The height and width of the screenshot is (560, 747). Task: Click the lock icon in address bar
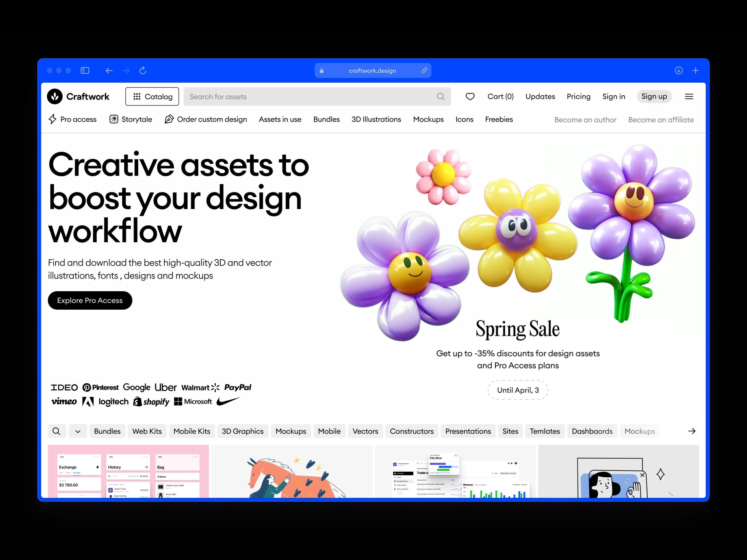tap(321, 70)
